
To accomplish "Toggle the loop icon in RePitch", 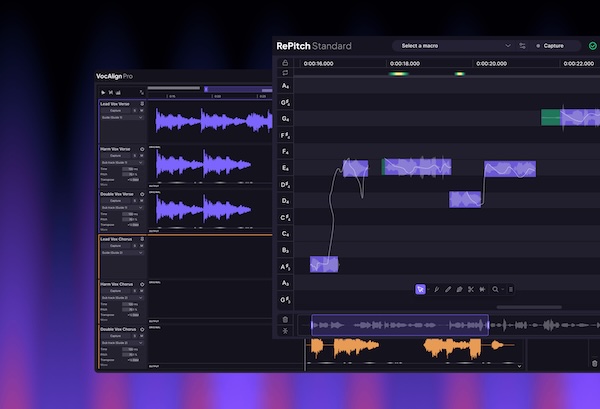I will (x=285, y=72).
